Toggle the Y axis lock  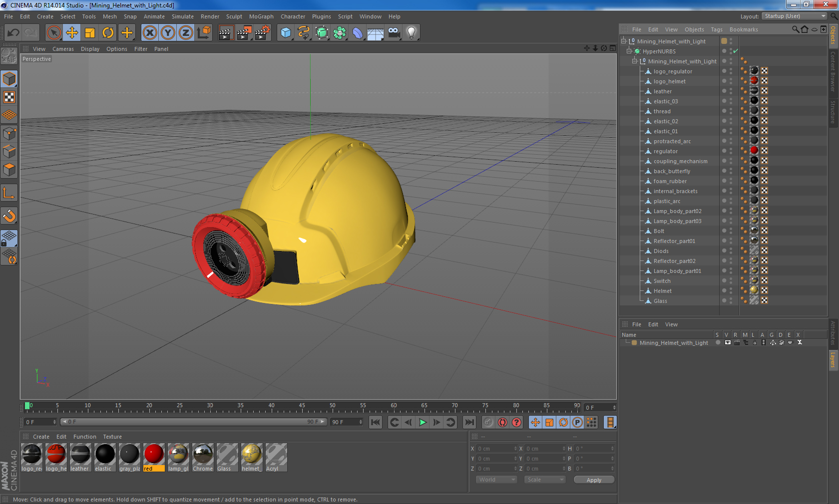pyautogui.click(x=168, y=33)
